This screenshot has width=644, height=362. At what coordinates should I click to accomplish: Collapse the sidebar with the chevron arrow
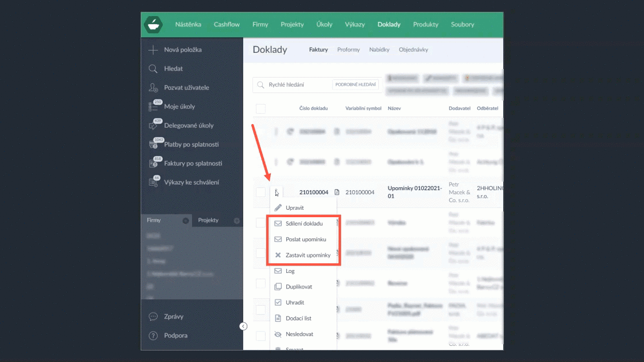[x=243, y=326]
